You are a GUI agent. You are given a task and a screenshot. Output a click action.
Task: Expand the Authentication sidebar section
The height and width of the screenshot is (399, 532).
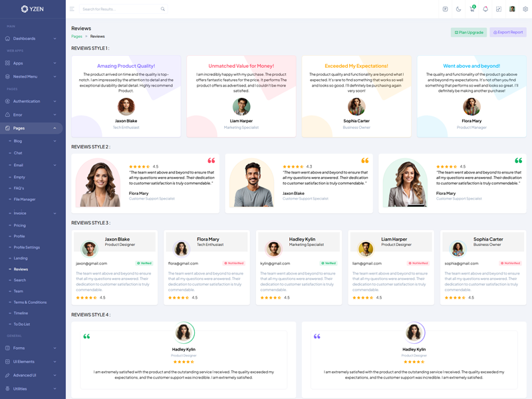pyautogui.click(x=32, y=101)
